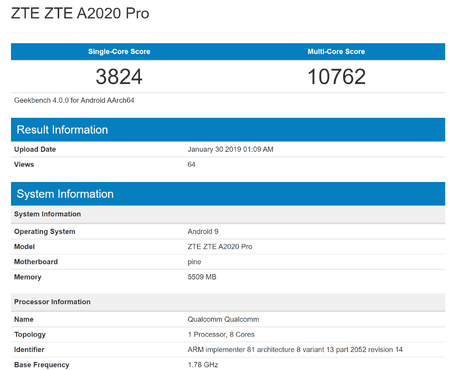The image size is (450, 370).
Task: Click the Result Information section header
Action: click(x=228, y=130)
